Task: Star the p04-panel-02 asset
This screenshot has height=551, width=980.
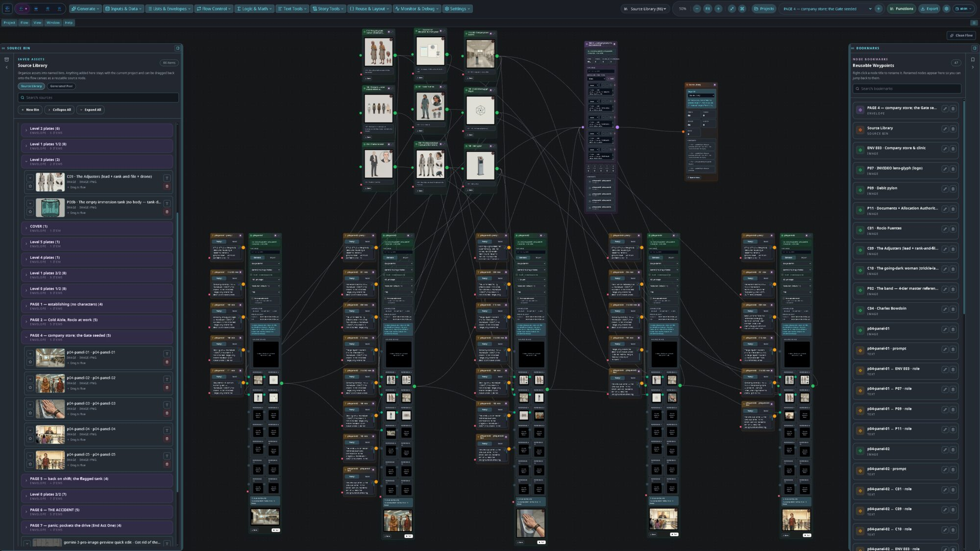Action: tap(30, 388)
